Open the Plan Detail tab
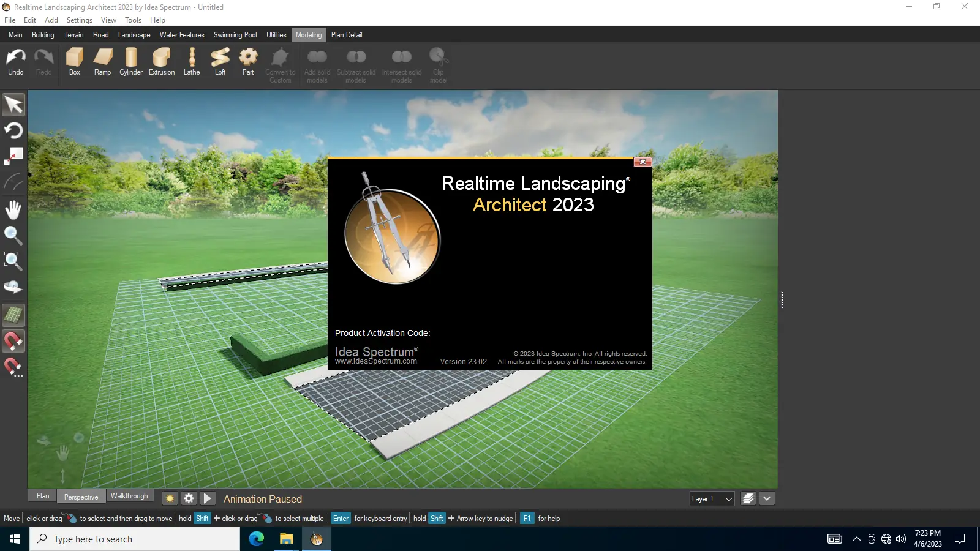This screenshot has width=980, height=551. 347,35
